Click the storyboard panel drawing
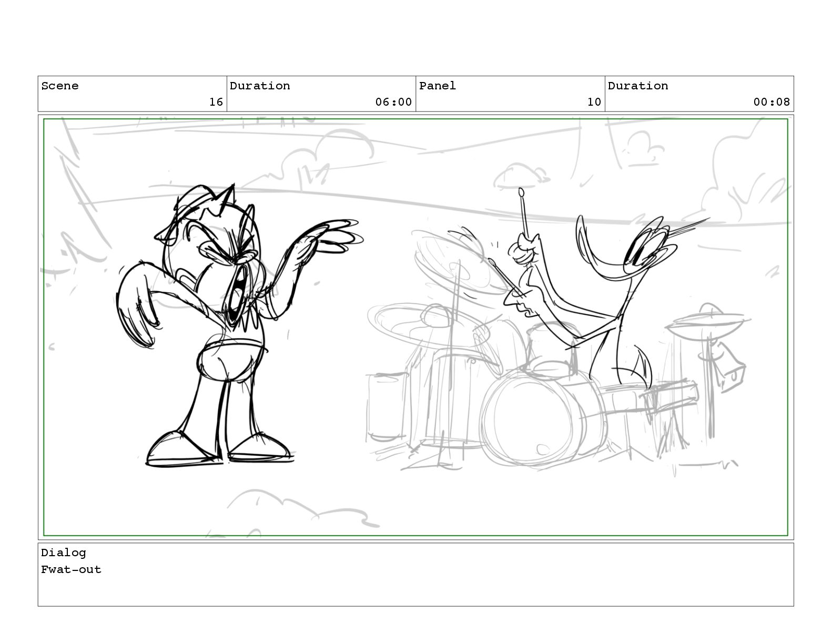Viewport: 832px width, 644px height. (x=415, y=328)
